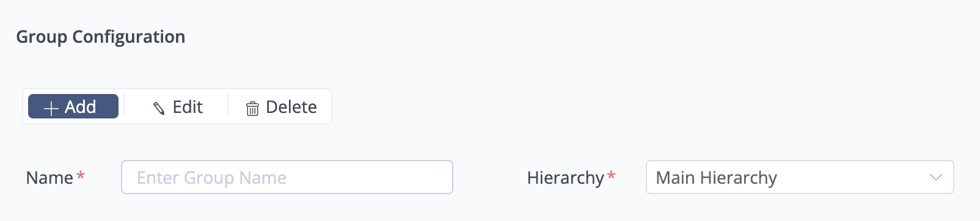Select the Edit label text
Screen dimensions: 980x221
point(188,107)
